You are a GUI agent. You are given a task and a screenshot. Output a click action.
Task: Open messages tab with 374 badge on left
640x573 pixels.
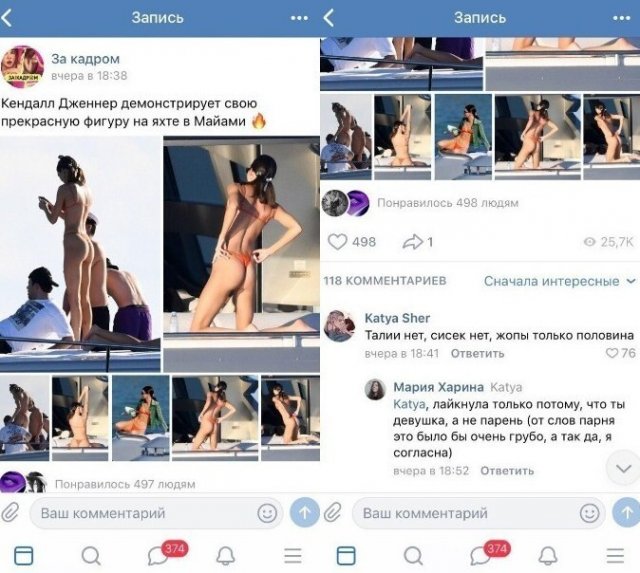(x=158, y=555)
